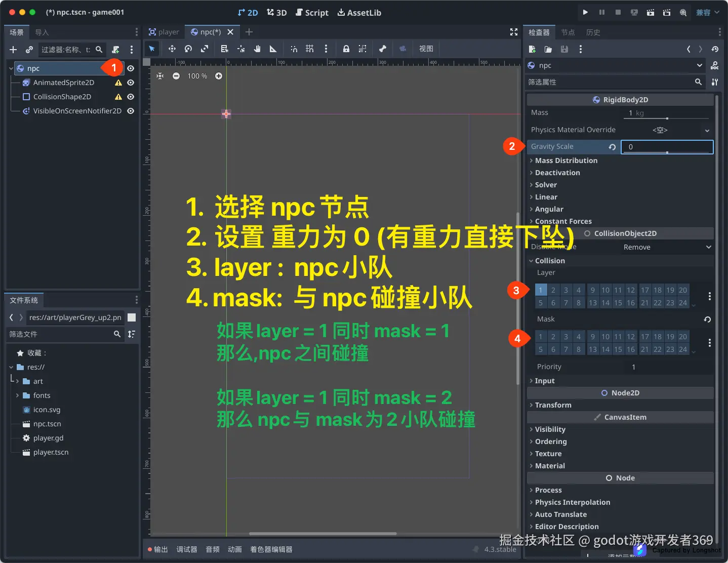Open skeleton bone options icon
This screenshot has height=563, width=728.
[383, 49]
